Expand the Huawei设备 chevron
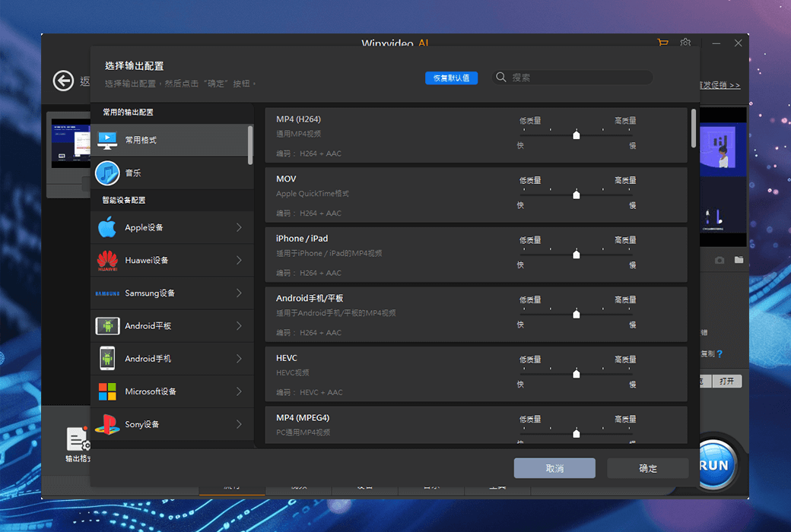Screen dimensions: 791x532 pyautogui.click(x=239, y=260)
